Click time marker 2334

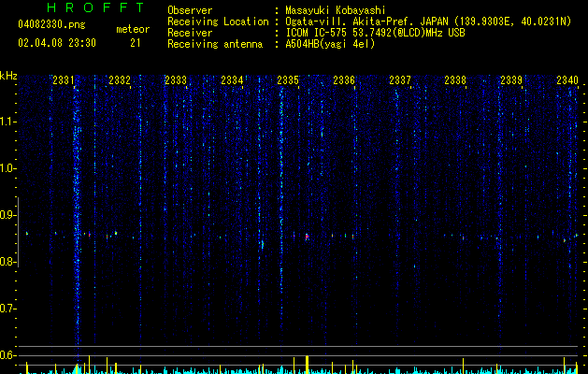(x=232, y=79)
